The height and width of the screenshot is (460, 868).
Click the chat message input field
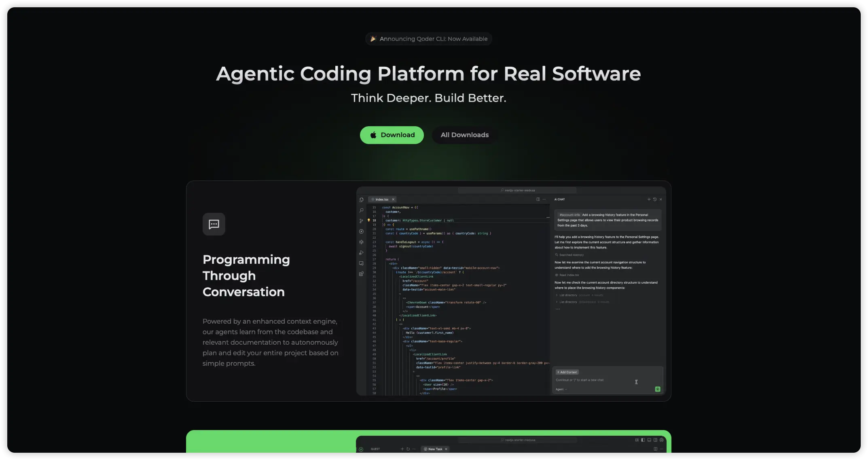point(591,380)
